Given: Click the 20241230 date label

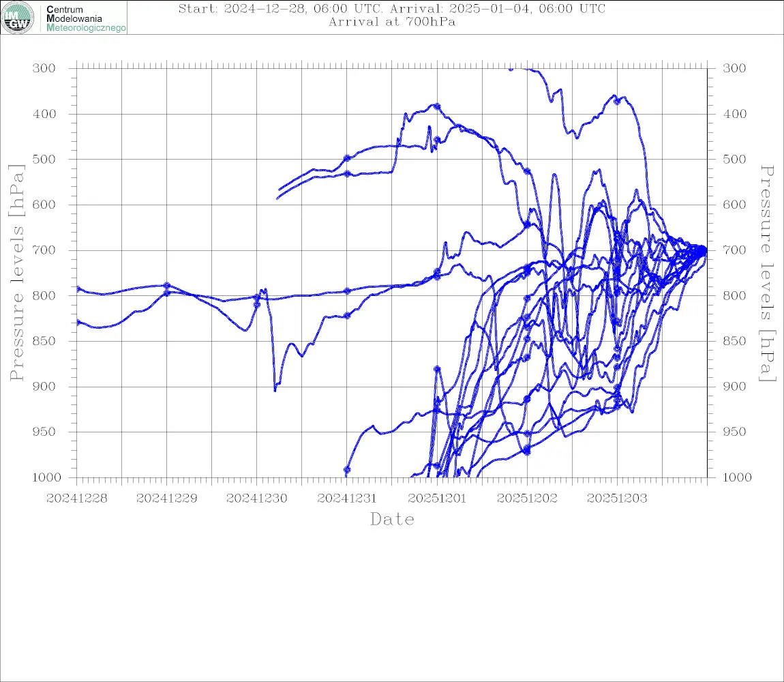Looking at the screenshot, I should [257, 499].
